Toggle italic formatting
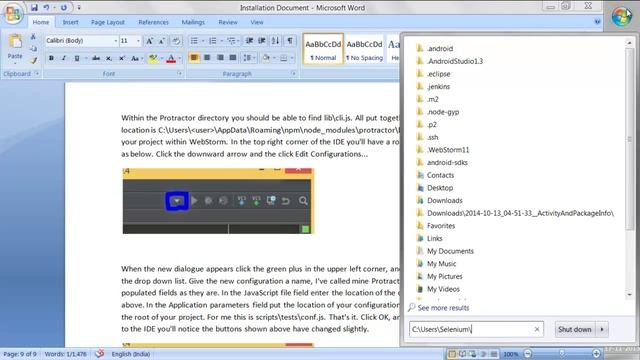The image size is (640, 360). pos(64,58)
